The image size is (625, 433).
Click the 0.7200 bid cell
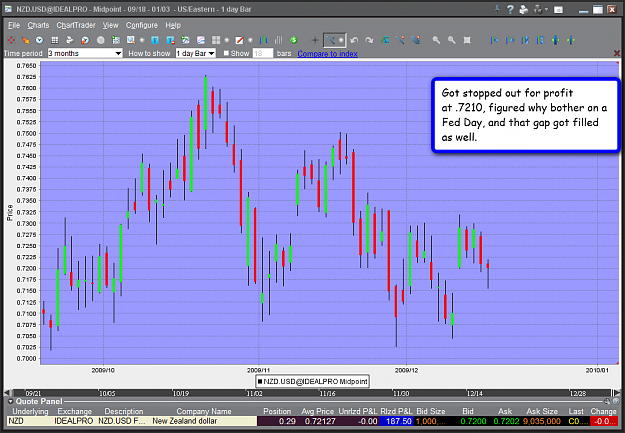click(x=473, y=421)
